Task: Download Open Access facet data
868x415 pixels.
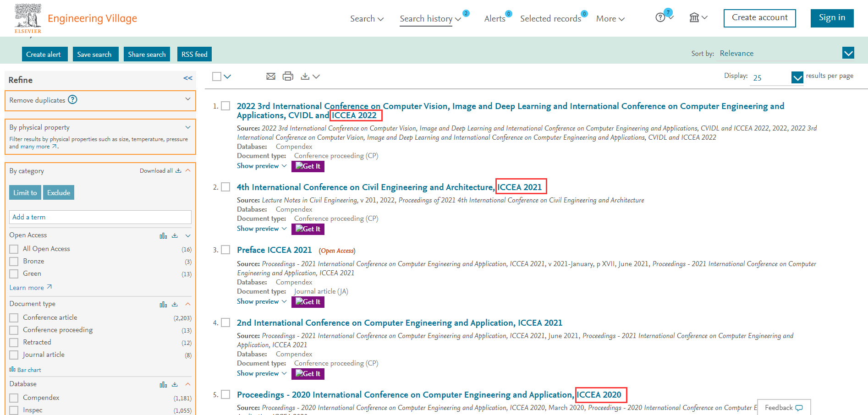Action: [175, 235]
